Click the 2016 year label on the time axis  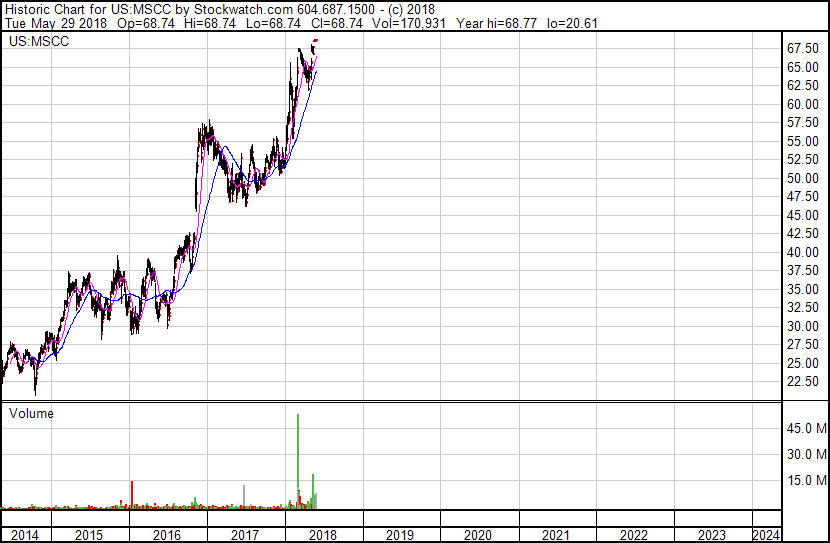[167, 535]
